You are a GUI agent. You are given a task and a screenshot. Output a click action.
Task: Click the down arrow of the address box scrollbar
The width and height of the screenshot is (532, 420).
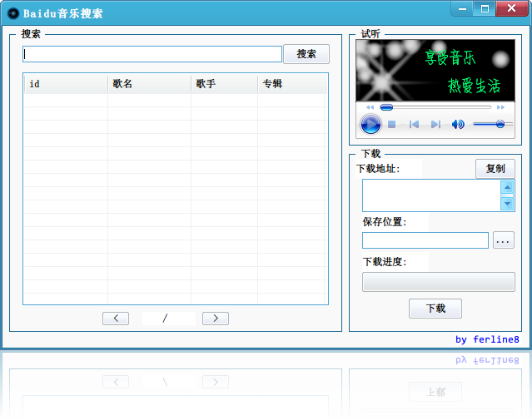point(507,204)
